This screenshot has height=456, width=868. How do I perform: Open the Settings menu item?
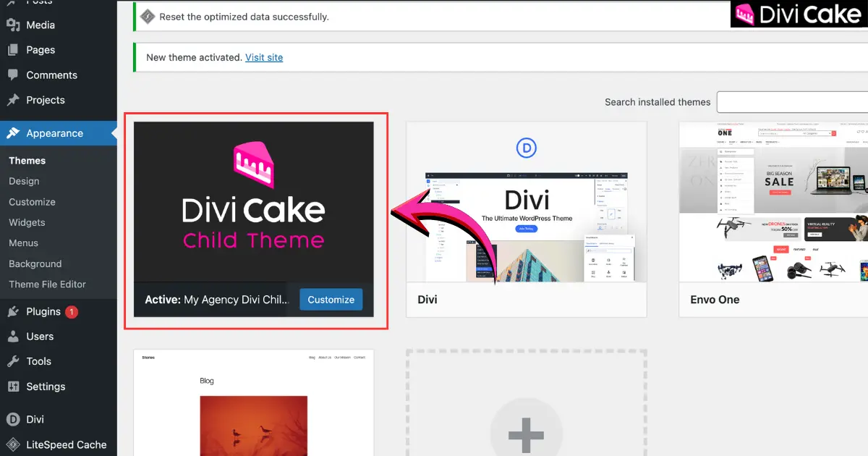46,387
